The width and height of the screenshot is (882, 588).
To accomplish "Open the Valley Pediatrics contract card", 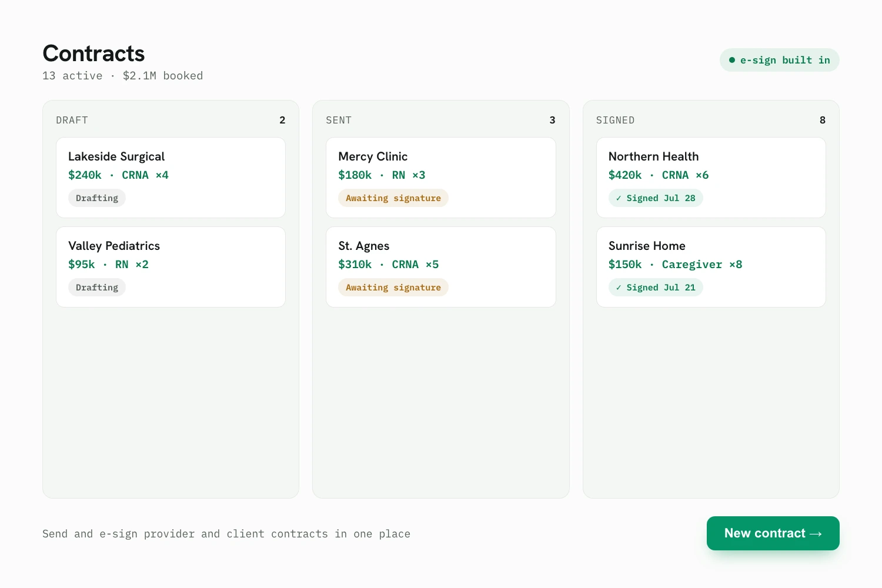I will 171,267.
